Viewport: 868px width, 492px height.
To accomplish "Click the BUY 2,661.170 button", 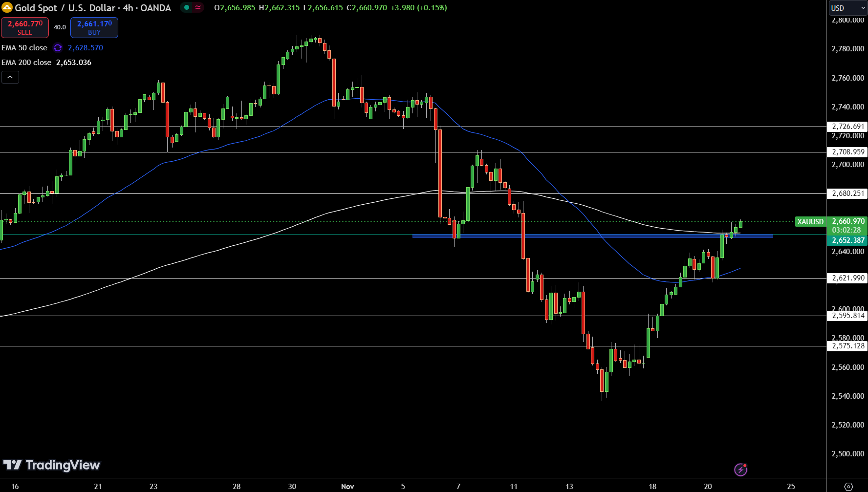I will click(94, 27).
